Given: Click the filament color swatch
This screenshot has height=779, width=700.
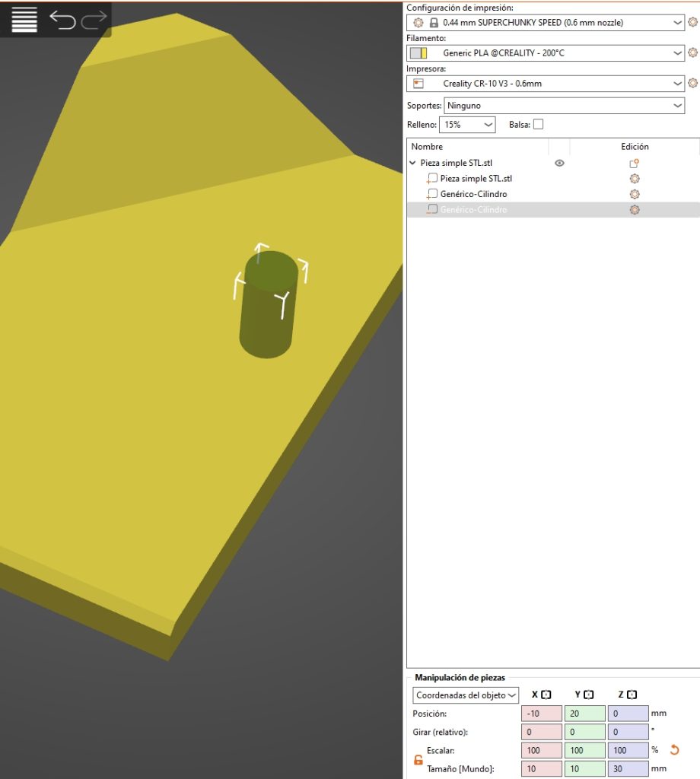Looking at the screenshot, I should click(x=418, y=53).
